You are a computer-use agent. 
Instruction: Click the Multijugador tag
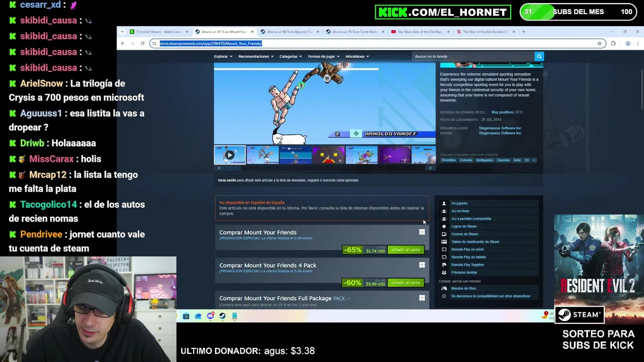pos(485,160)
